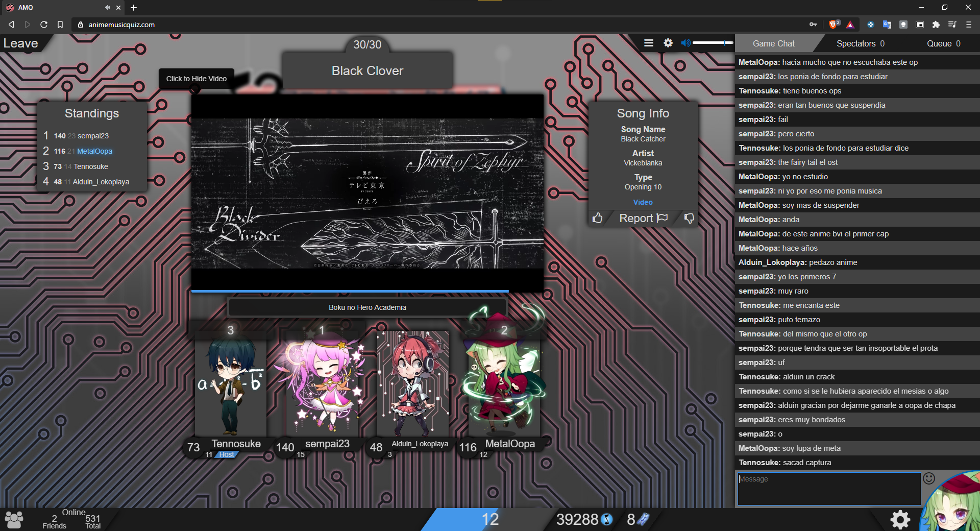
Task: Click MetalOopa player name label
Action: pyautogui.click(x=510, y=444)
